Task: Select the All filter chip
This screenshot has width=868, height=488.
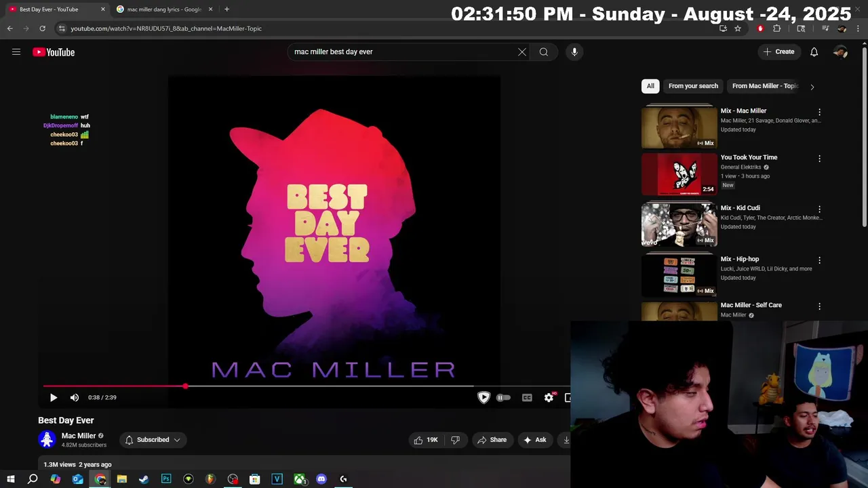Action: pos(650,86)
